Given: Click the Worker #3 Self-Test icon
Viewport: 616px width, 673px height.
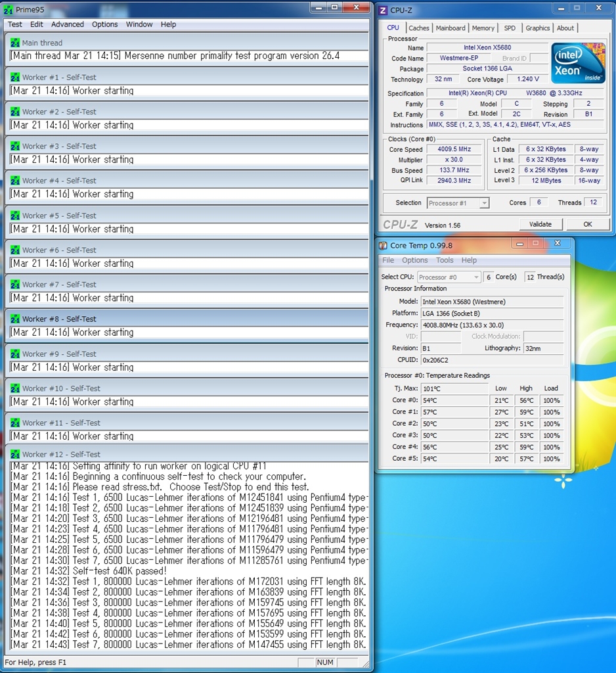Looking at the screenshot, I should pyautogui.click(x=15, y=146).
